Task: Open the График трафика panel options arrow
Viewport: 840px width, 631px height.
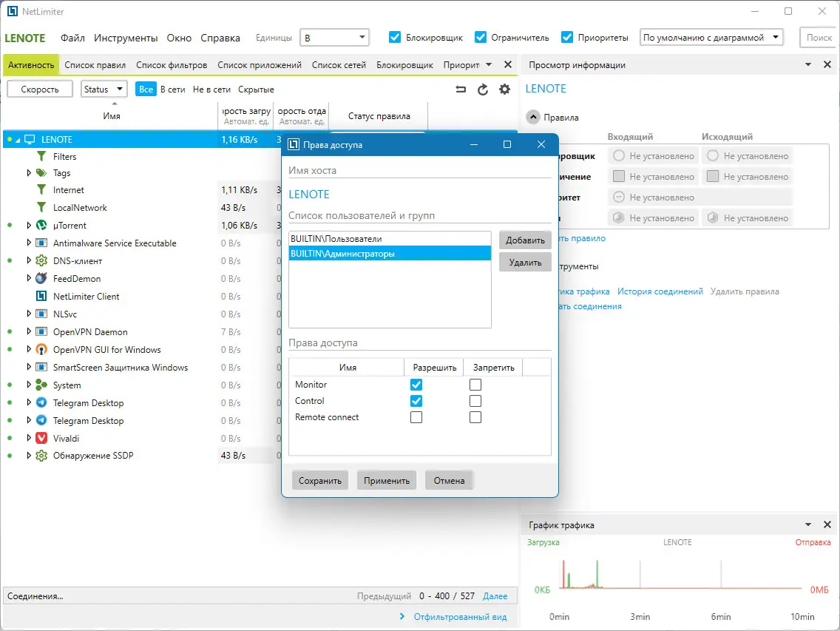Action: (808, 524)
